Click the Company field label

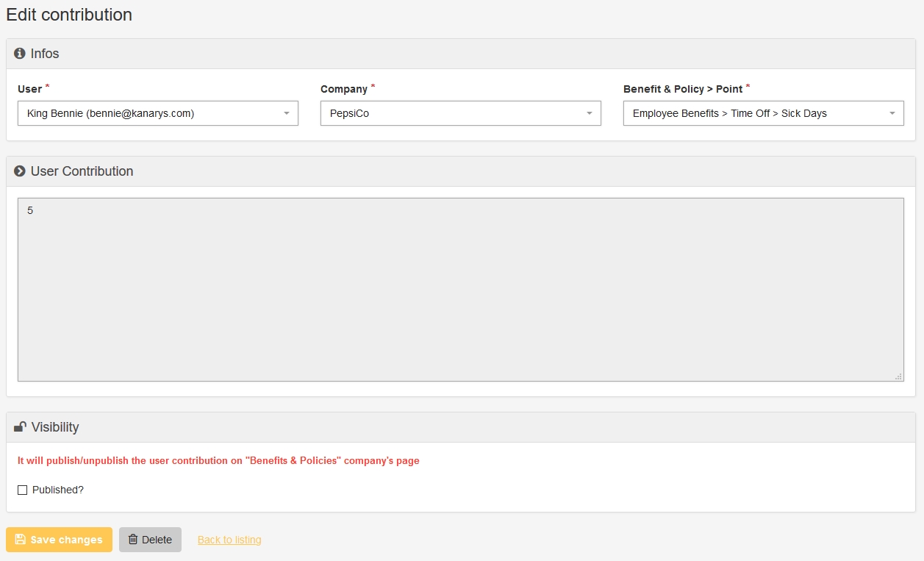pyautogui.click(x=344, y=89)
